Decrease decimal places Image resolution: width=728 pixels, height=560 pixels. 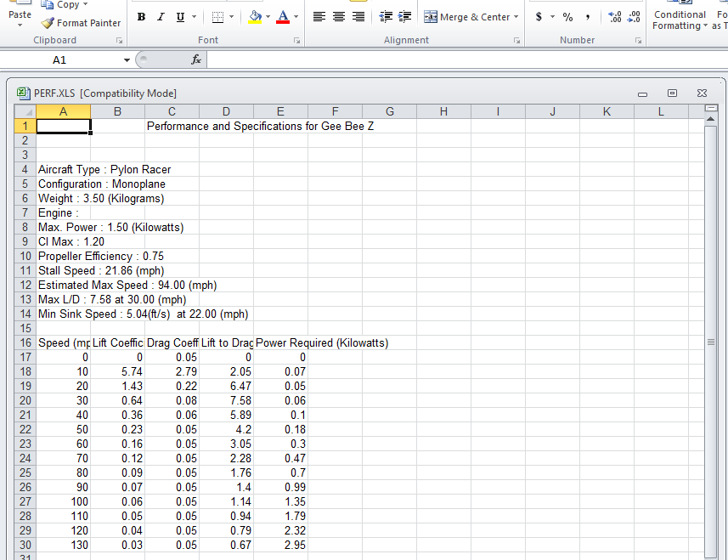634,17
